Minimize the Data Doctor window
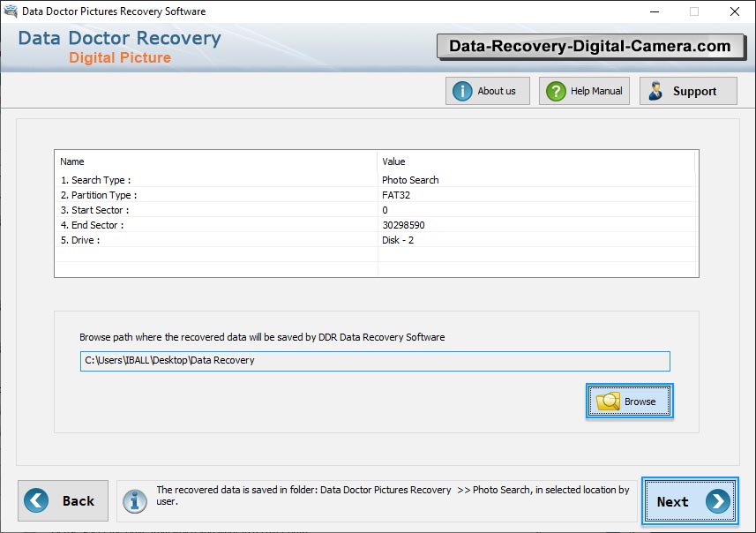Viewport: 756px width, 533px height. (655, 11)
